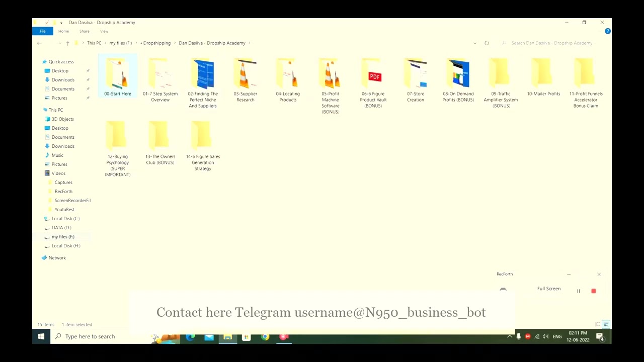Open the Quick Access Toolbar customize dropdown

61,23
